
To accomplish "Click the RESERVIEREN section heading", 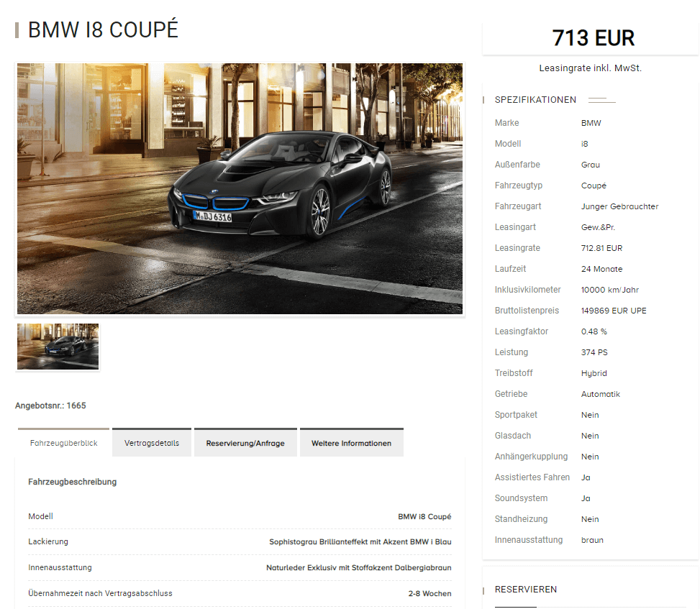I will (525, 590).
